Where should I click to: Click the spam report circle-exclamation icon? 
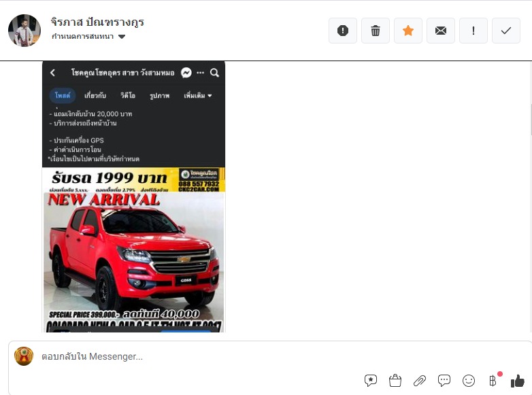[x=343, y=31]
